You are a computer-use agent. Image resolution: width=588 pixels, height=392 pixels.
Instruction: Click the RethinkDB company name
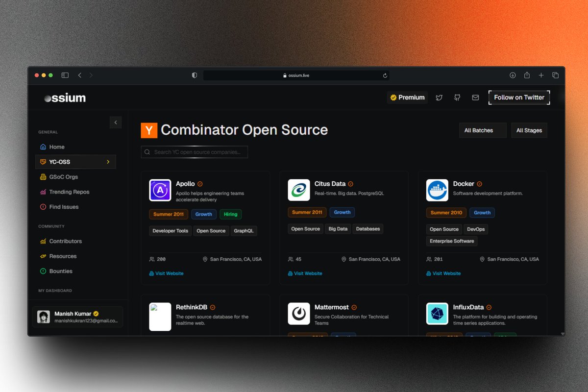point(192,307)
